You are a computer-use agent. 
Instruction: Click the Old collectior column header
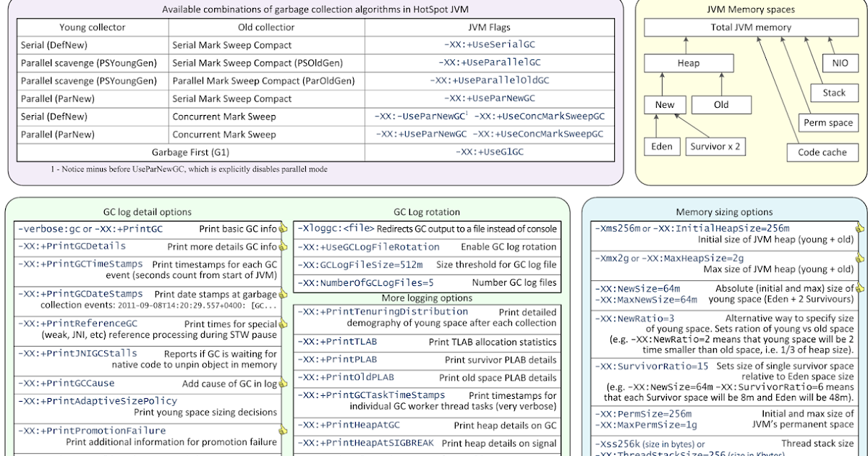point(266,28)
